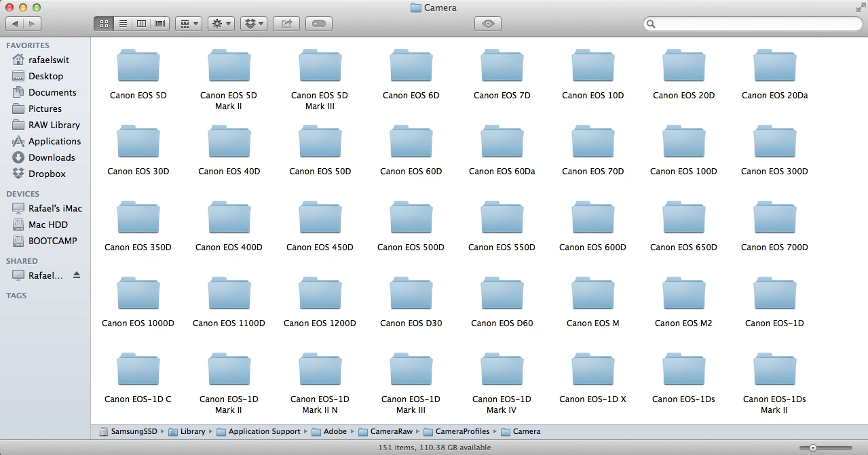The width and height of the screenshot is (868, 455).
Task: Select the Canon EOS 700D folder
Action: click(774, 218)
